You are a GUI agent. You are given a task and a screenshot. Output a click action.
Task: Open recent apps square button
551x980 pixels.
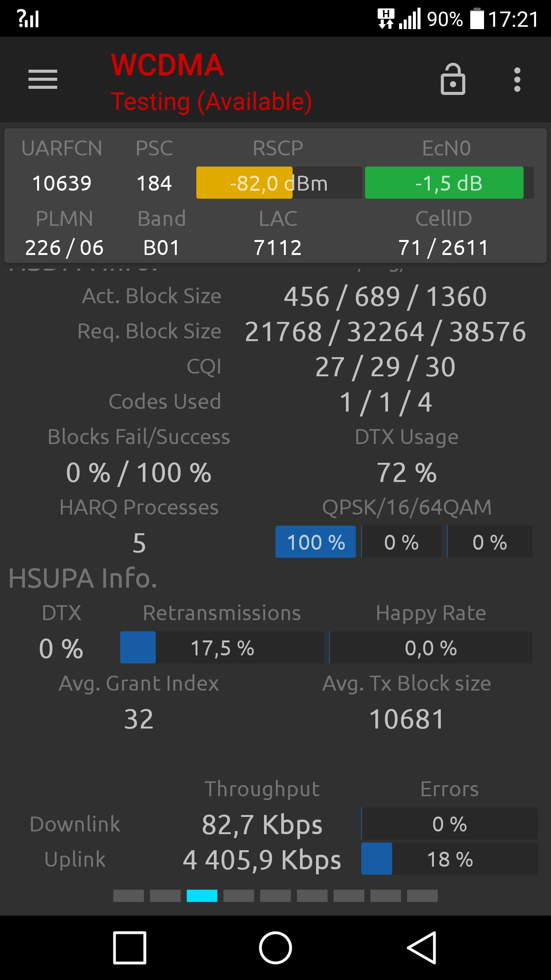[130, 948]
